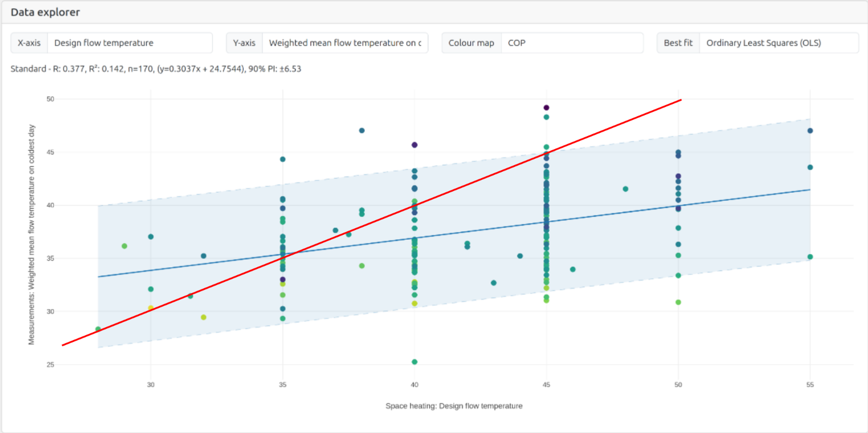Click the blue best-fit line's right end
The height and width of the screenshot is (433, 868).
click(x=808, y=190)
